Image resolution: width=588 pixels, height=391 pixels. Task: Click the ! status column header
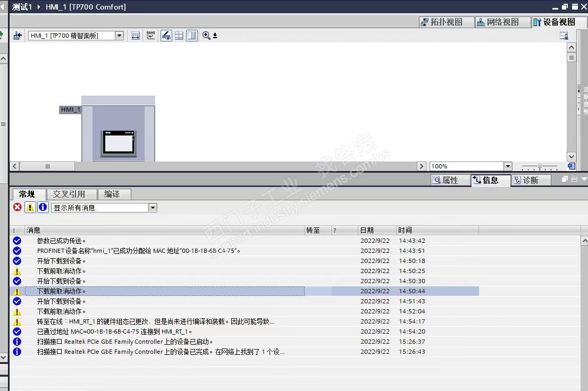(x=17, y=230)
